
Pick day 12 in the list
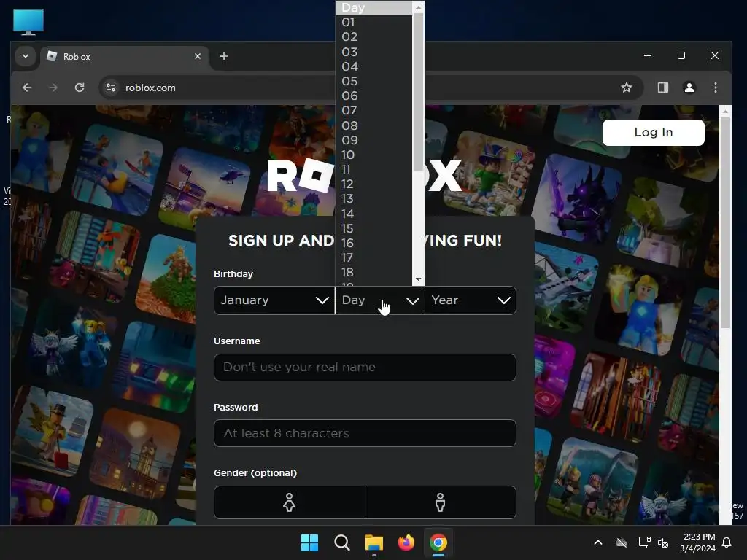click(x=373, y=184)
